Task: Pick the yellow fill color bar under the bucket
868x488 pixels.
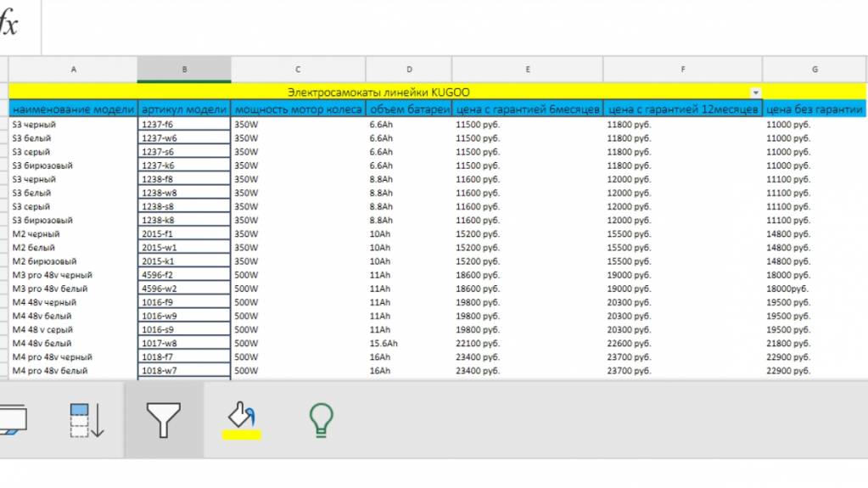Action: click(x=242, y=435)
